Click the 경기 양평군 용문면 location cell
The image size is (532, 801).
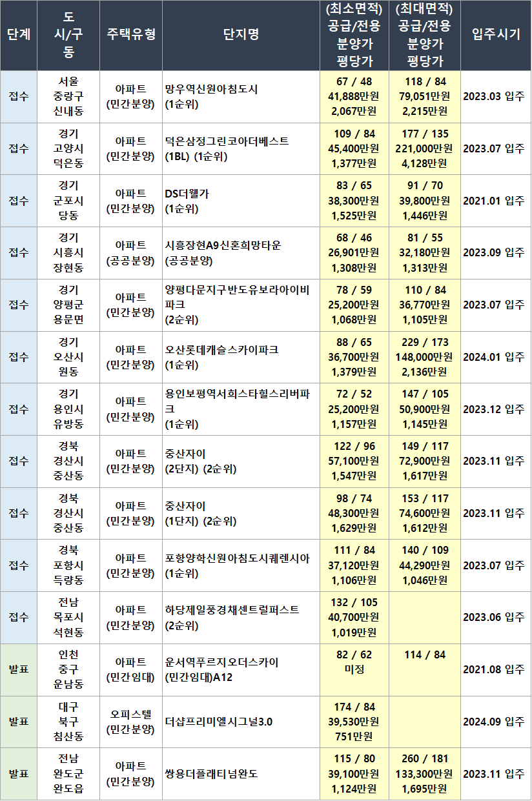[x=68, y=305]
